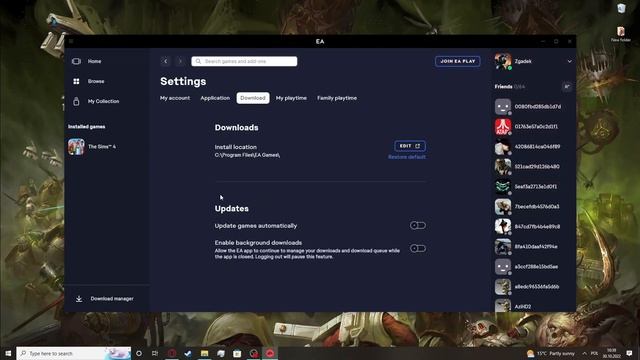
Task: Click the add friends icon beside Friends
Action: tap(567, 87)
